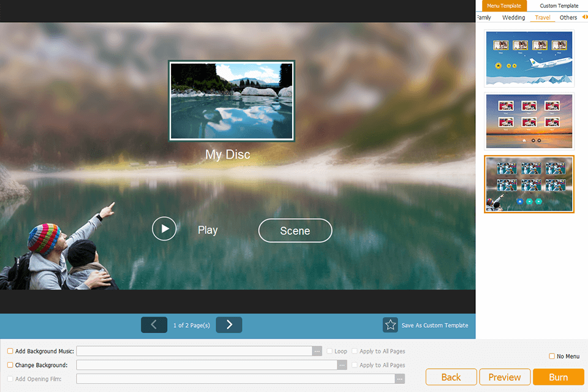Go to next page with right arrow
The height and width of the screenshot is (392, 588).
point(228,325)
